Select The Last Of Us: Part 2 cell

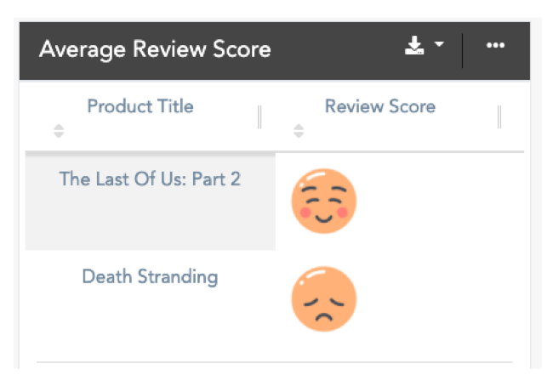point(150,179)
